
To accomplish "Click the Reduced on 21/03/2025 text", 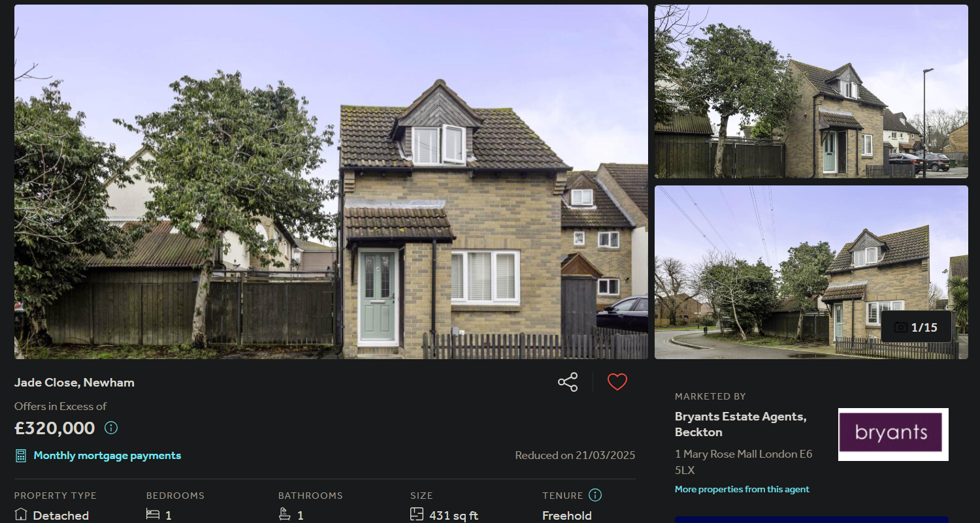I will pos(575,455).
